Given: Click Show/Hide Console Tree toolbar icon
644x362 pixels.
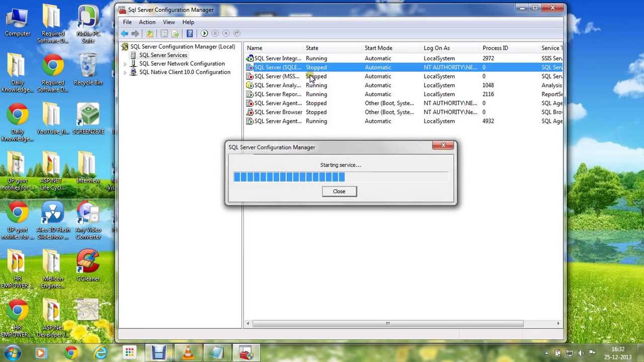Looking at the screenshot, I should [x=164, y=33].
